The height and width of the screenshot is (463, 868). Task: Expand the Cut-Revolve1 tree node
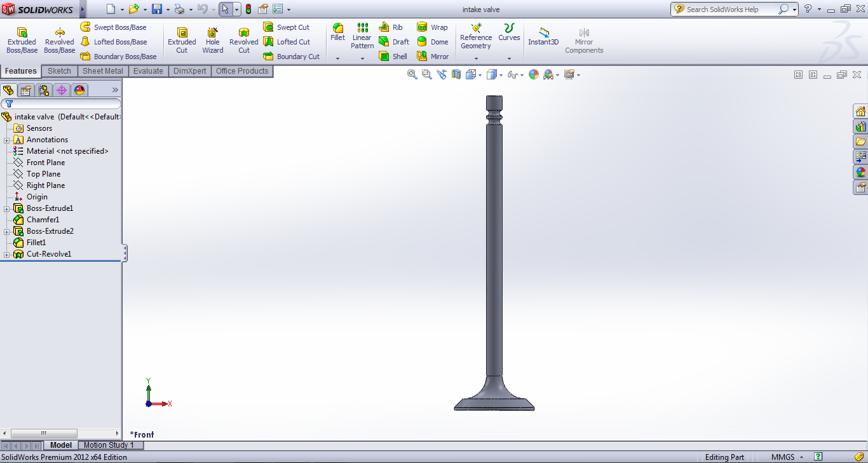6,254
